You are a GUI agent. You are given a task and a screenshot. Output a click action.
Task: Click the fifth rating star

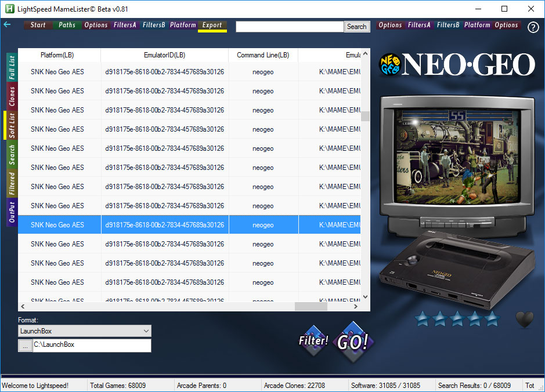[492, 318]
